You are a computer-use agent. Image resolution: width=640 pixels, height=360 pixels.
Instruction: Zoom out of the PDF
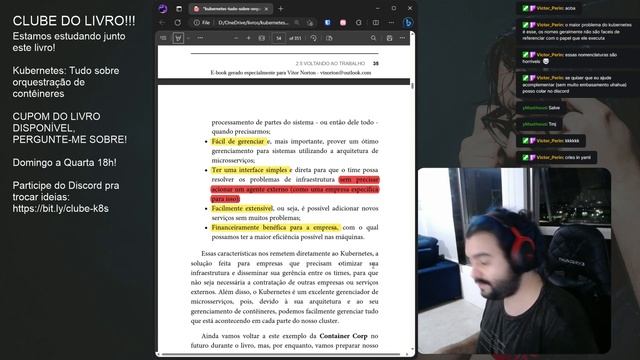pyautogui.click(x=236, y=38)
